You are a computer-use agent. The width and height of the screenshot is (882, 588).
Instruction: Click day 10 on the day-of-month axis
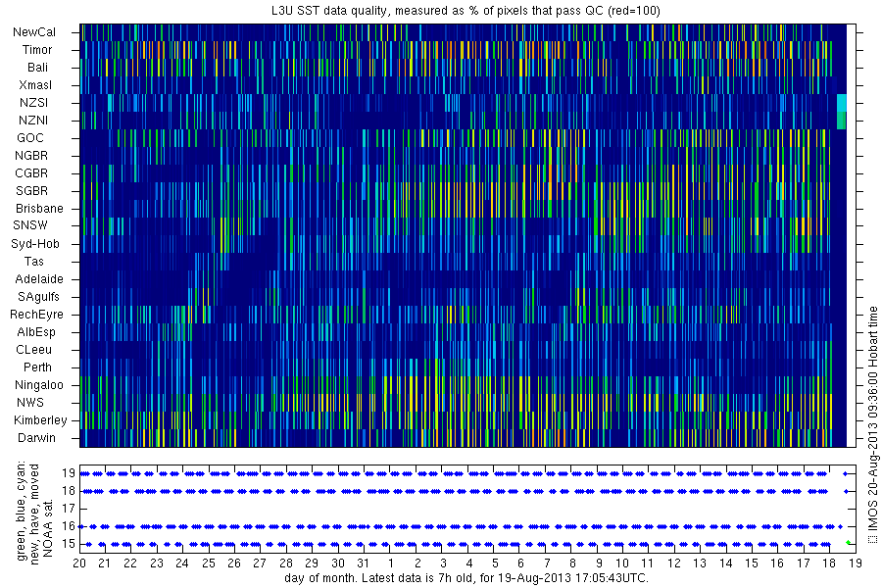click(622, 563)
